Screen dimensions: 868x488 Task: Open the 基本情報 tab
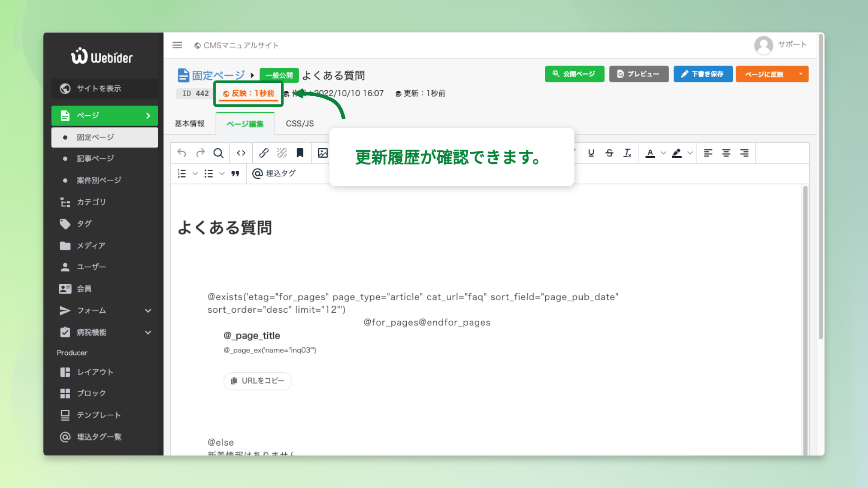[x=189, y=124]
